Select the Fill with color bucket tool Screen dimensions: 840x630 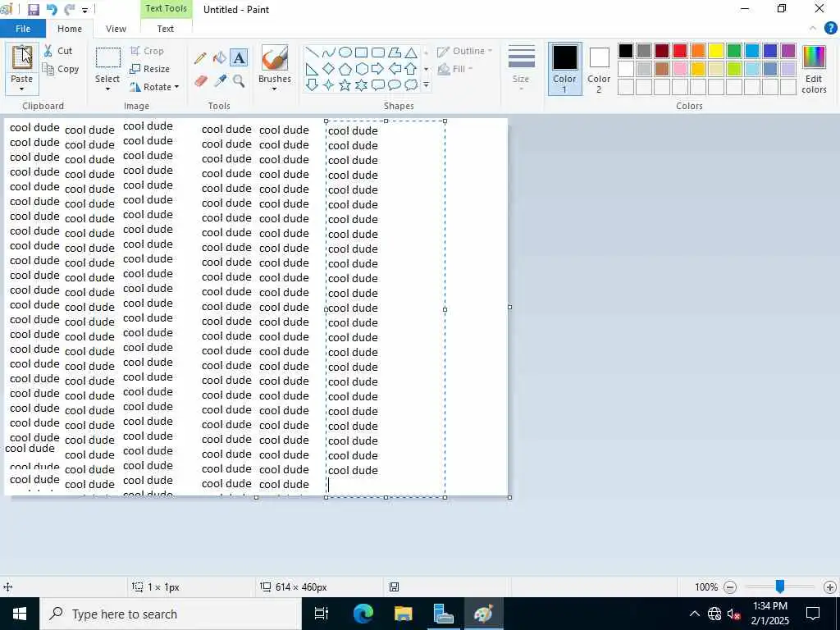point(220,58)
